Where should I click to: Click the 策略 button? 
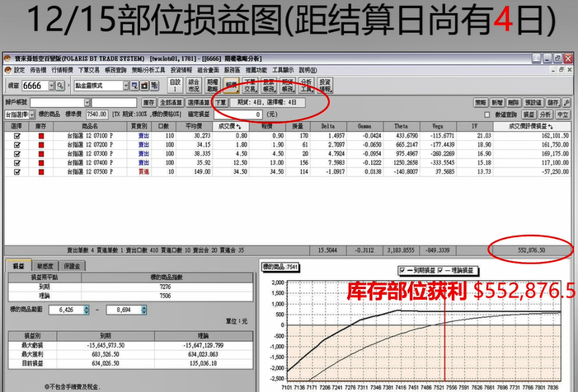point(481,103)
